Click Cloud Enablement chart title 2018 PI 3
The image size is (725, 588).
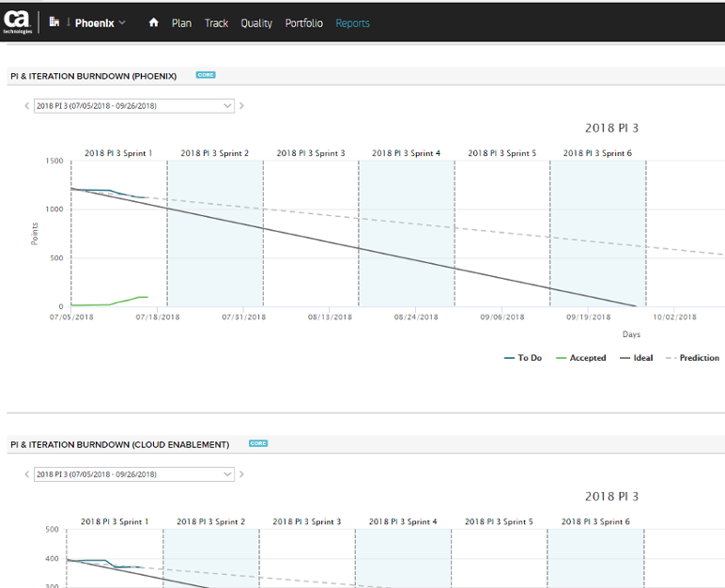[x=611, y=496]
